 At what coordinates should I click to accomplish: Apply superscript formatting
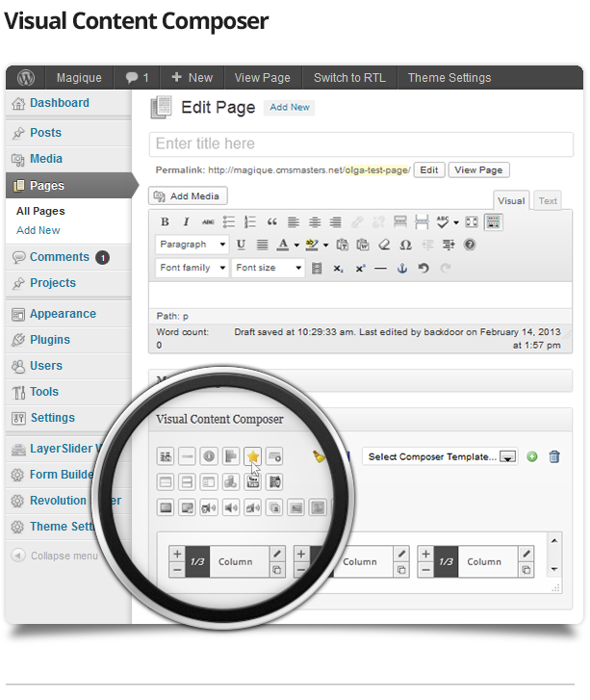pyautogui.click(x=360, y=269)
